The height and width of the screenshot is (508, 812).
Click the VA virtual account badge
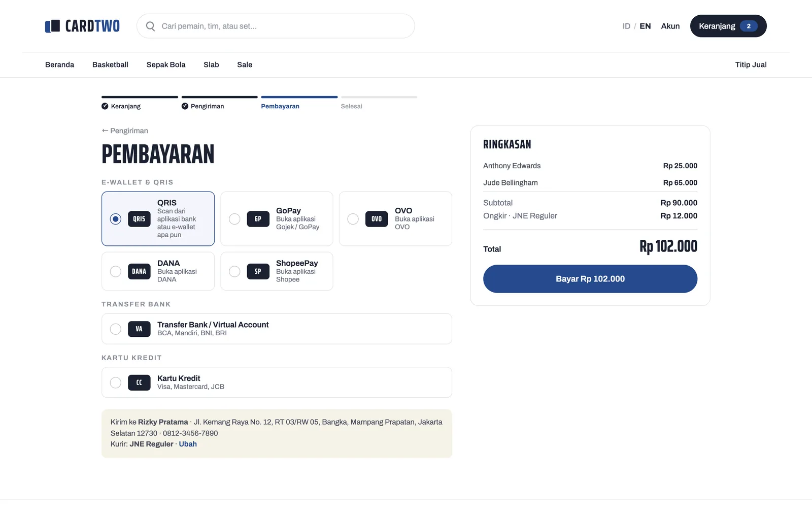tap(139, 329)
